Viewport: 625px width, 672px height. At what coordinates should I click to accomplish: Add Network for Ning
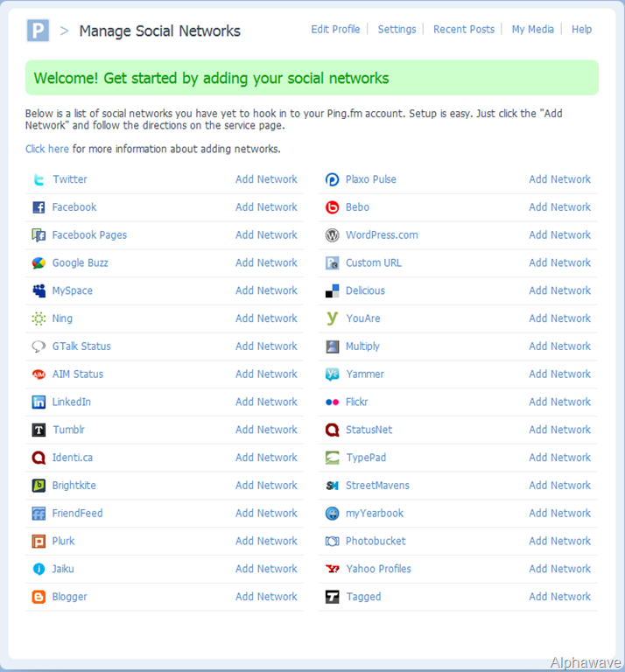266,318
